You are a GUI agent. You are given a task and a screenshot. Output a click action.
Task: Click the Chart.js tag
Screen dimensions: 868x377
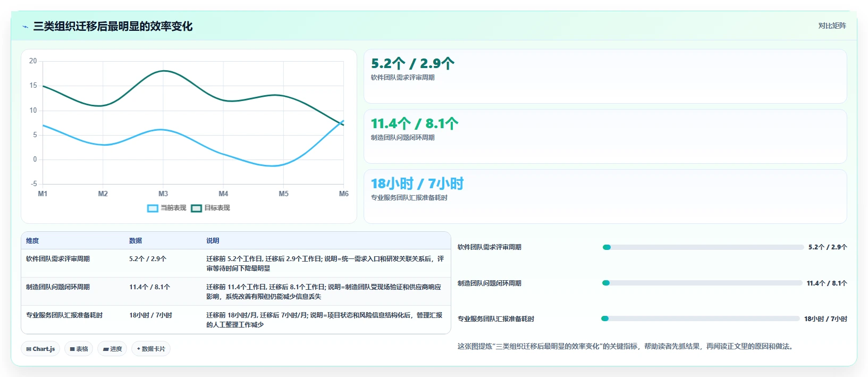(40, 349)
